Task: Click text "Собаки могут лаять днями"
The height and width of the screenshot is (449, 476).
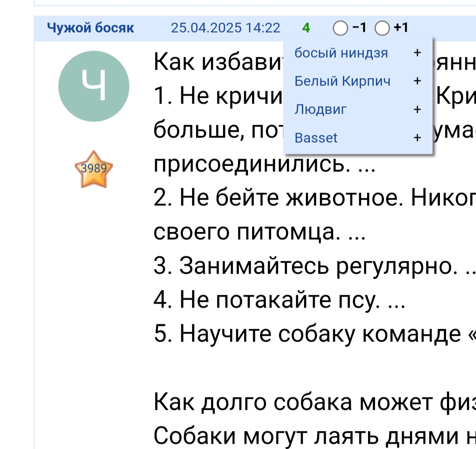Action: (306, 436)
